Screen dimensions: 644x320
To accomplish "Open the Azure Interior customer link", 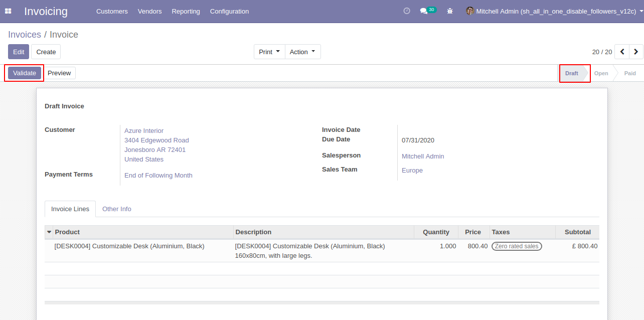I will (144, 131).
